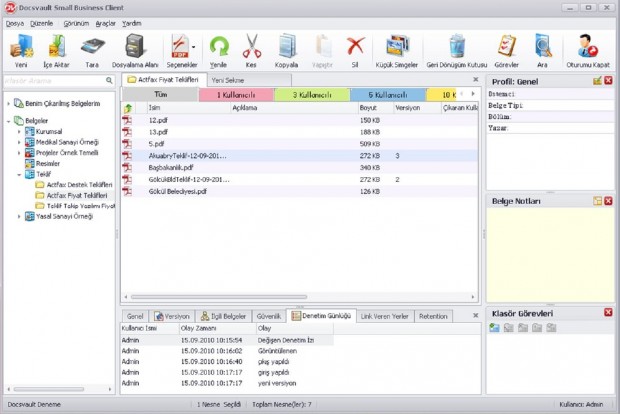The height and width of the screenshot is (414, 620).
Task: Open the Araçlar menu
Action: click(x=106, y=23)
